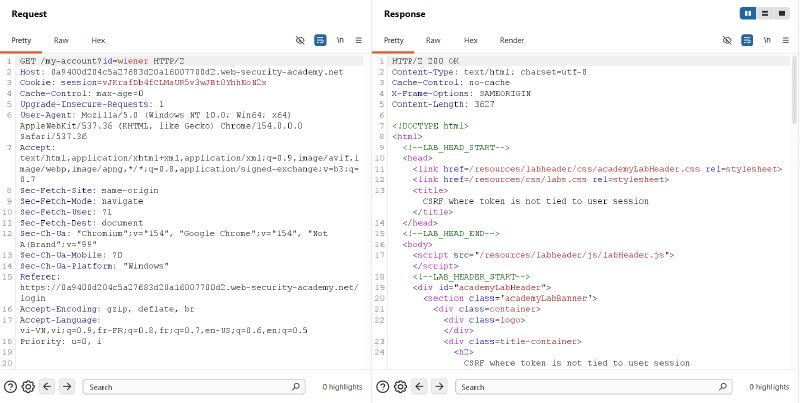Click 'Content-Length: 3627' response header
The width and height of the screenshot is (800, 403).
[x=443, y=104]
